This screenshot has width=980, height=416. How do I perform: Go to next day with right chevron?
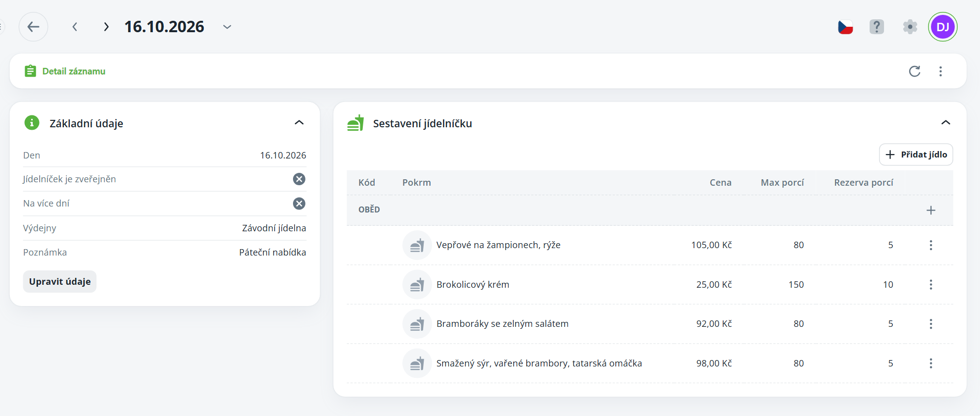coord(106,27)
